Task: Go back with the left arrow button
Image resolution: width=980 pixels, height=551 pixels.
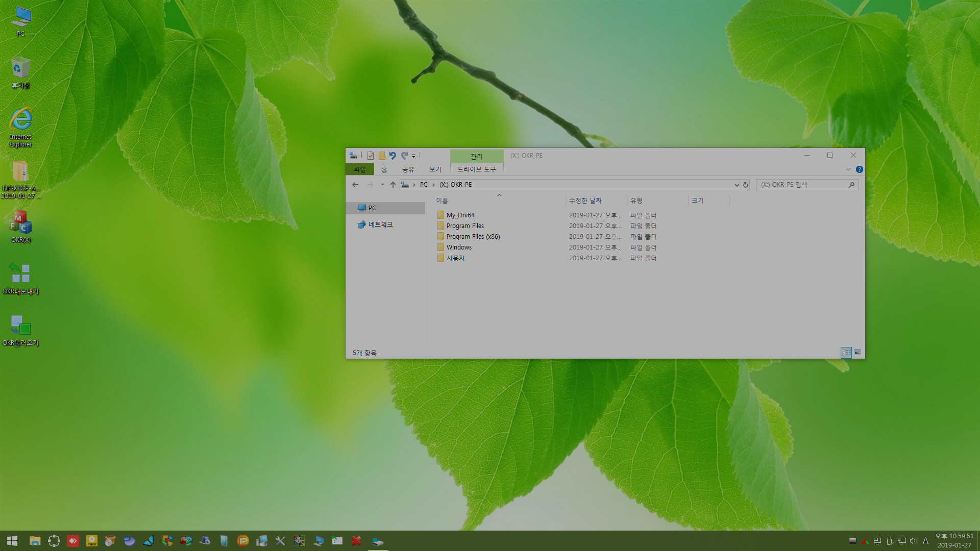Action: coord(355,185)
